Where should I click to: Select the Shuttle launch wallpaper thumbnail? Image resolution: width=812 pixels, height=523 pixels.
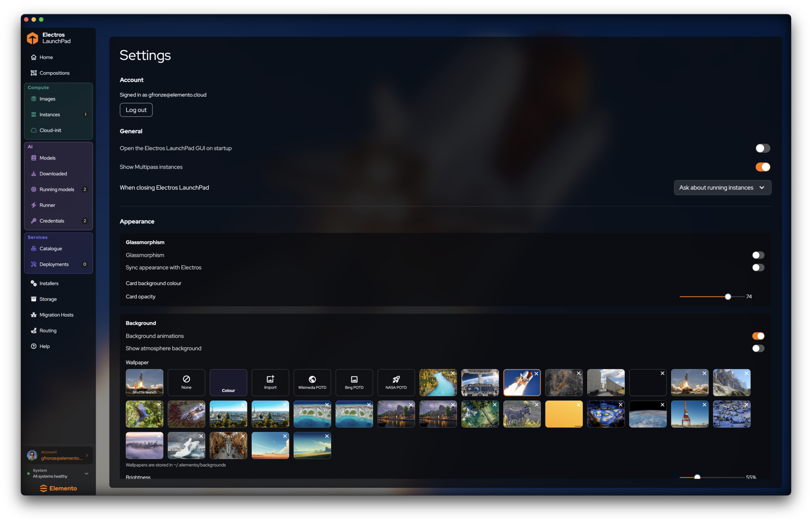(144, 382)
